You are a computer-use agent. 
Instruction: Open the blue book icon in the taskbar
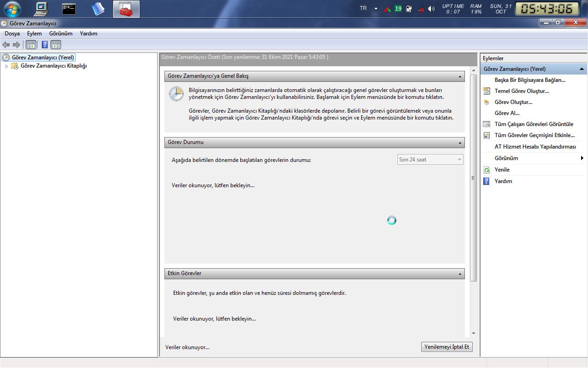pyautogui.click(x=98, y=9)
